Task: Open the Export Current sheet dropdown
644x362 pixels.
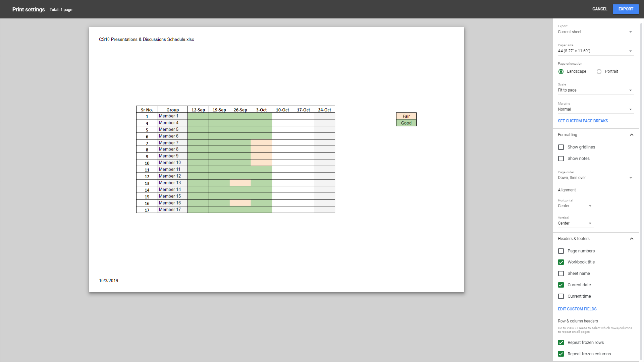Action: [595, 32]
